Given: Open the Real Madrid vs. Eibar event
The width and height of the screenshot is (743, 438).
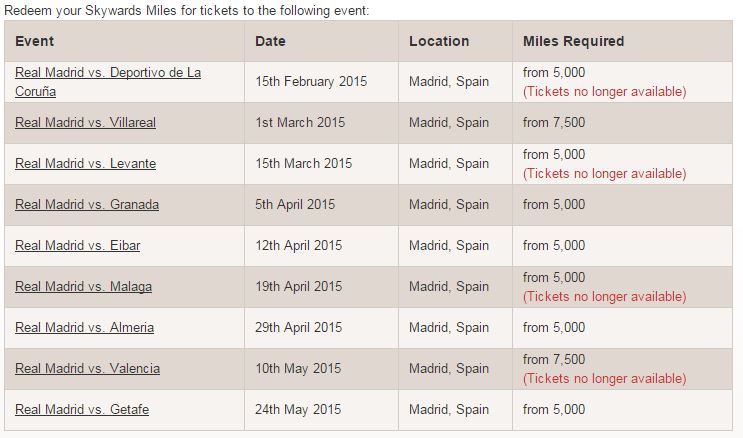Looking at the screenshot, I should 79,246.
